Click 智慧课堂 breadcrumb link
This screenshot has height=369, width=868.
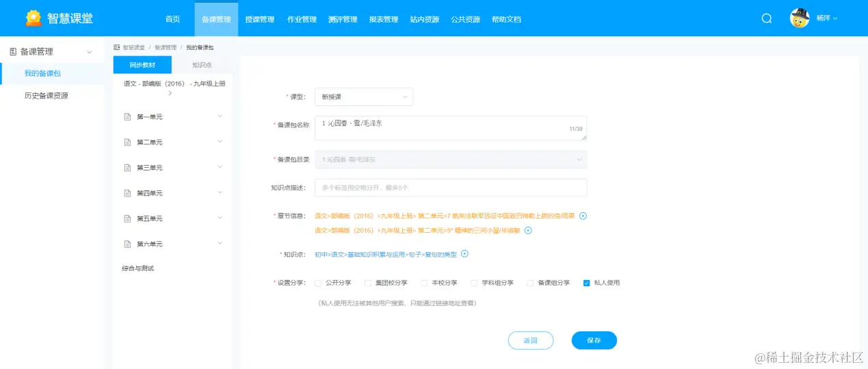(134, 47)
